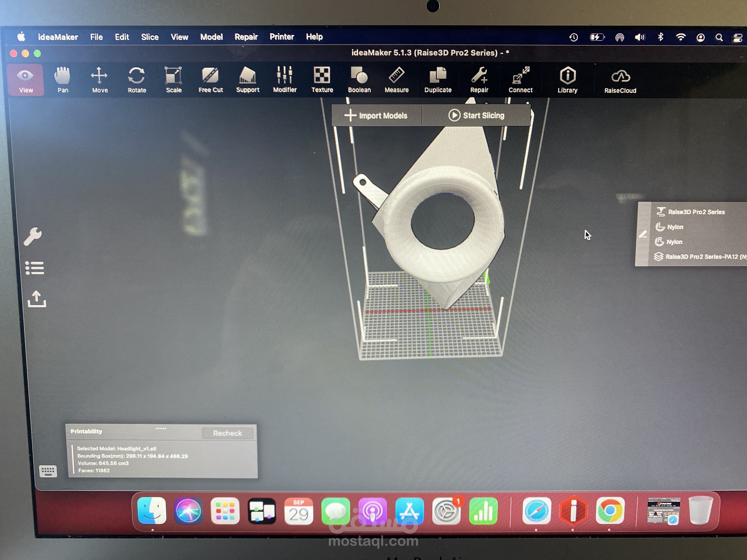
Task: Open the Boolean tool
Action: [x=359, y=80]
